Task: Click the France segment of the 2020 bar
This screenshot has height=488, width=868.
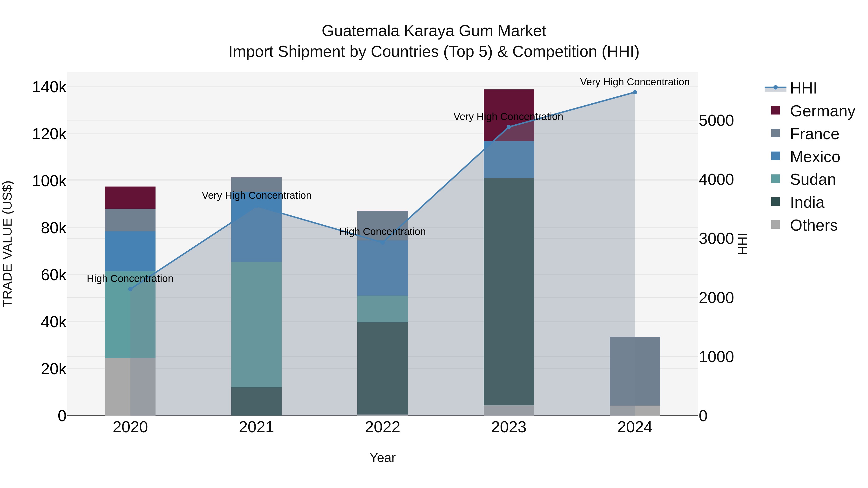Action: pos(130,220)
